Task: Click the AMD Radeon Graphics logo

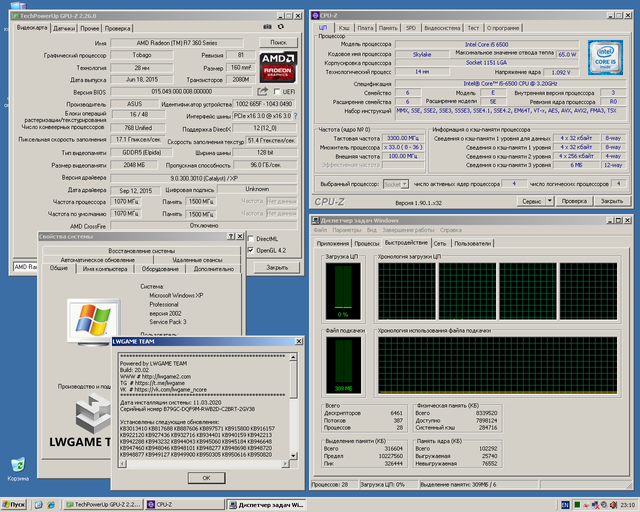Action: 276,66
